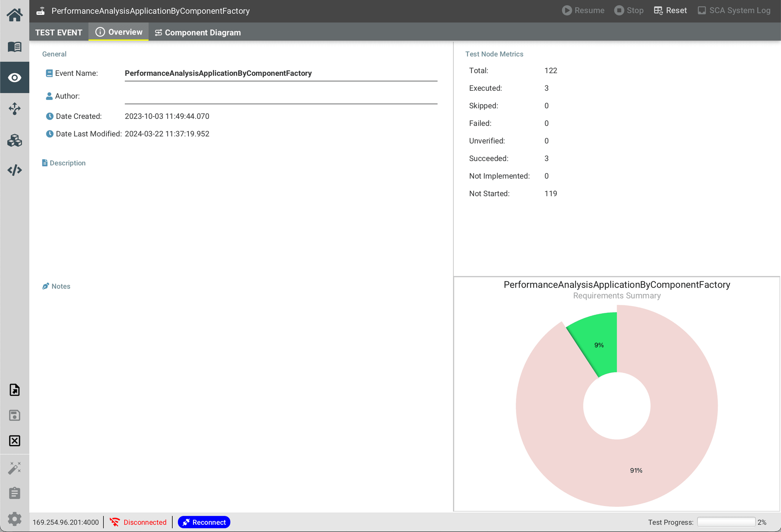The width and height of the screenshot is (781, 532).
Task: Click the Stop control in the toolbar
Action: click(628, 10)
